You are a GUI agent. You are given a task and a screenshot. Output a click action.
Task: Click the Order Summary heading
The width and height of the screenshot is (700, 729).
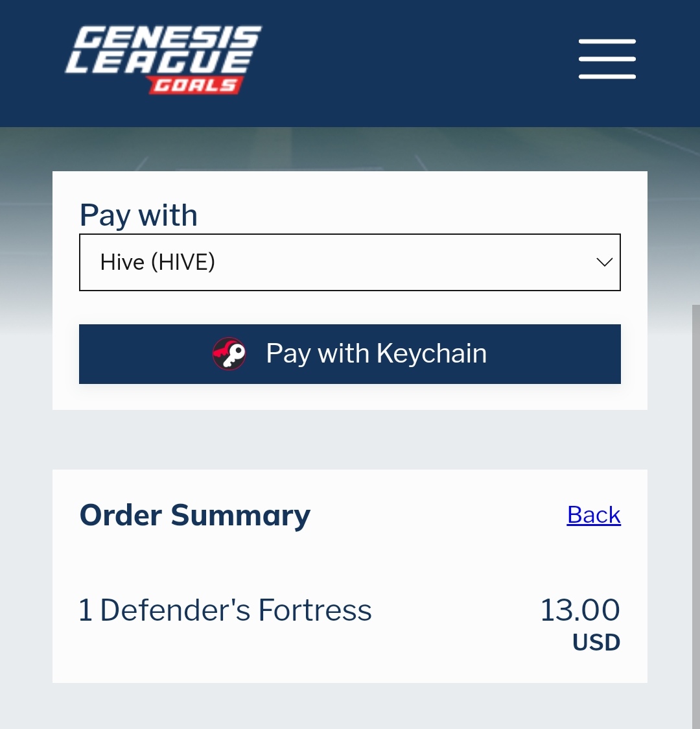[x=195, y=515]
